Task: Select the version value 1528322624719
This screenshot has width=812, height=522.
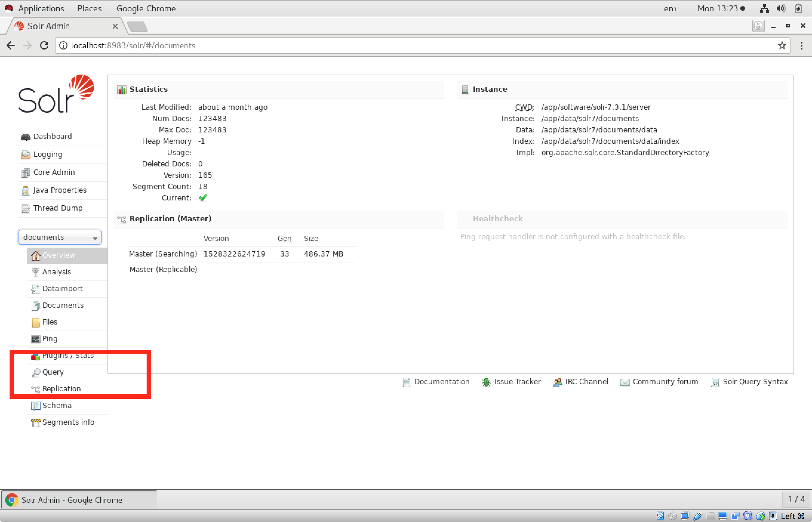Action: point(234,254)
